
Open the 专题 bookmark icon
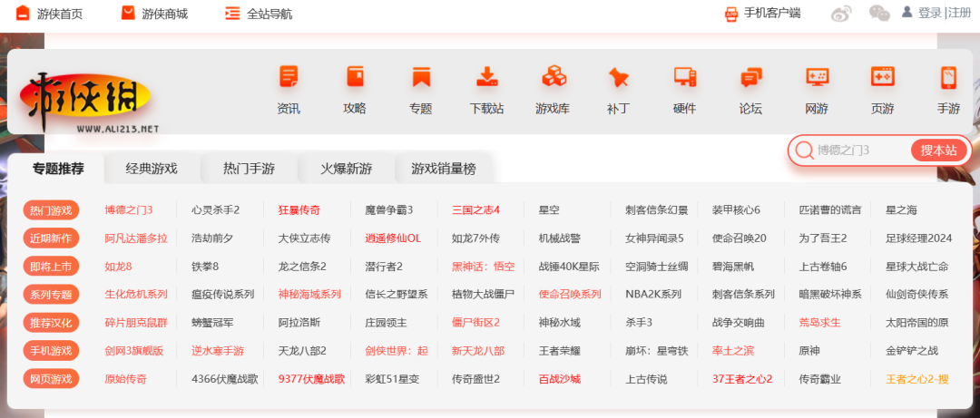click(421, 77)
